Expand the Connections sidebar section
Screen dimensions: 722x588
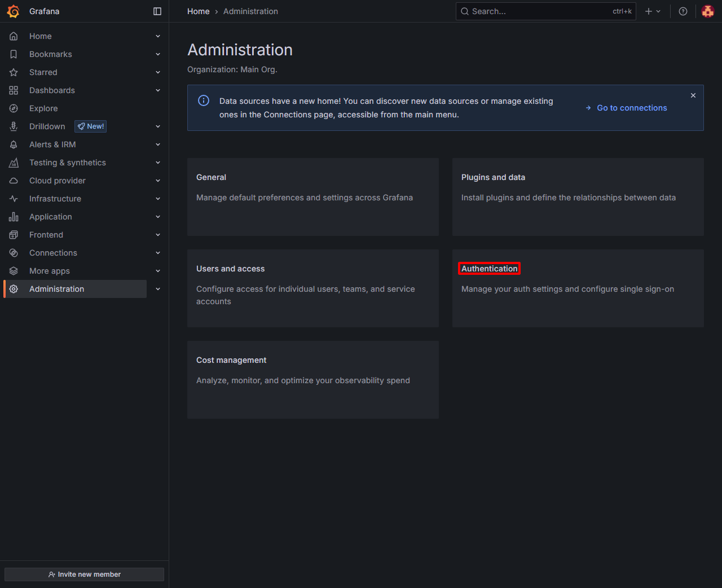pyautogui.click(x=158, y=253)
